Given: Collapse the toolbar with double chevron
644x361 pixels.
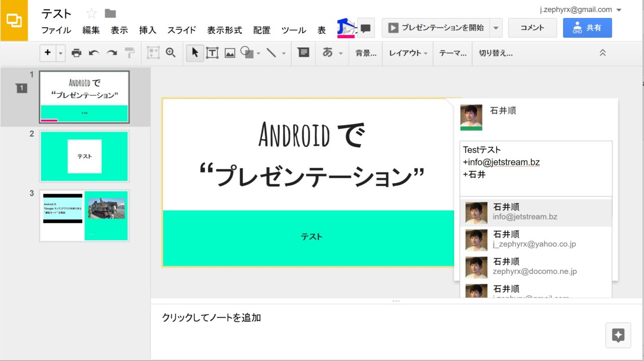Looking at the screenshot, I should pos(603,53).
